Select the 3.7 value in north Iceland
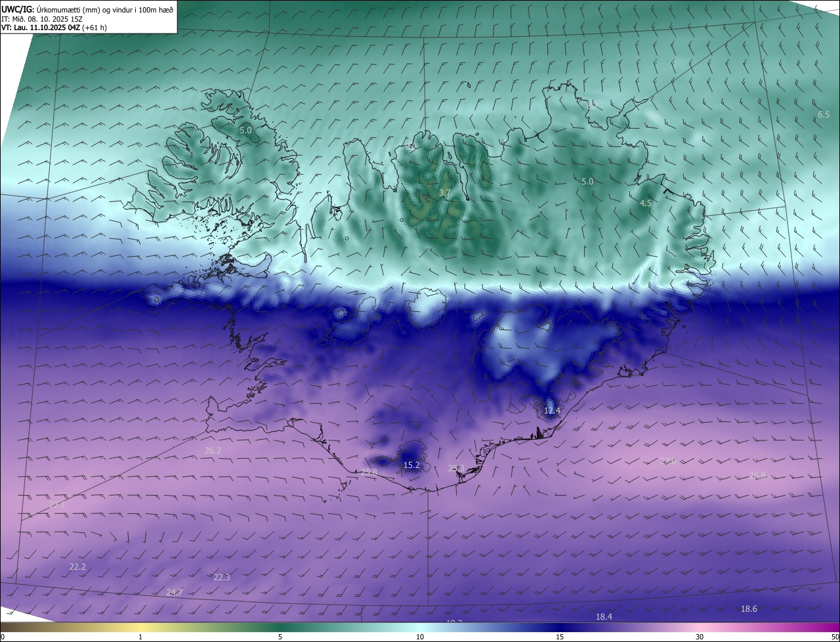840x642 pixels. coord(445,192)
